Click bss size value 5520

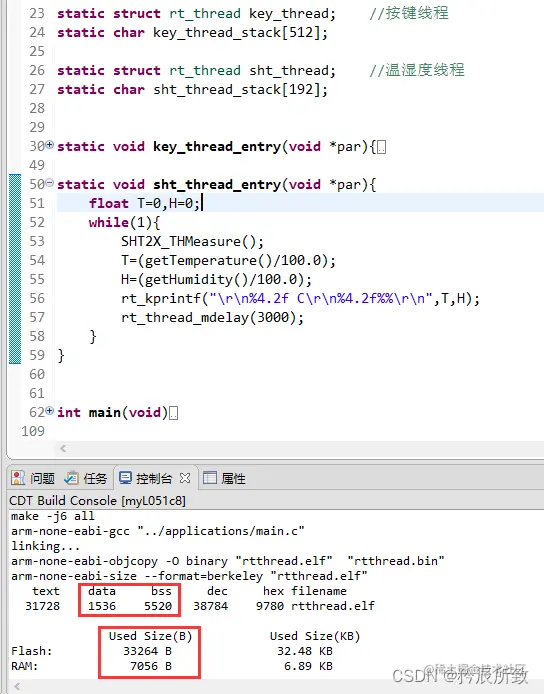[158, 606]
